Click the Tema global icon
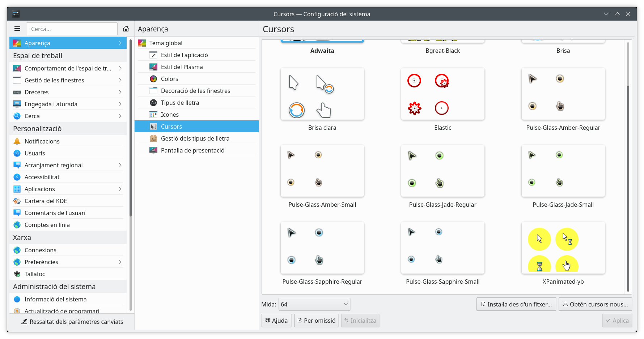 click(x=142, y=43)
